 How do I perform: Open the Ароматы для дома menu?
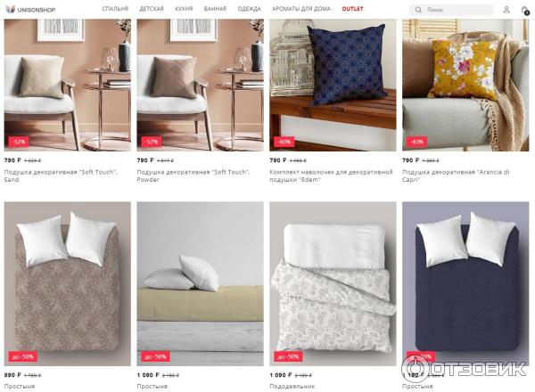point(301,9)
